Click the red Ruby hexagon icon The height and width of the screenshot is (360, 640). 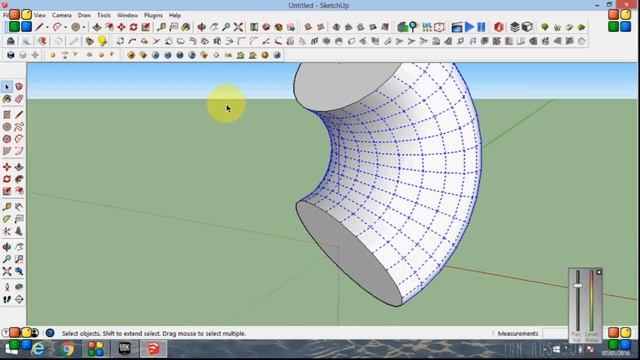499,27
